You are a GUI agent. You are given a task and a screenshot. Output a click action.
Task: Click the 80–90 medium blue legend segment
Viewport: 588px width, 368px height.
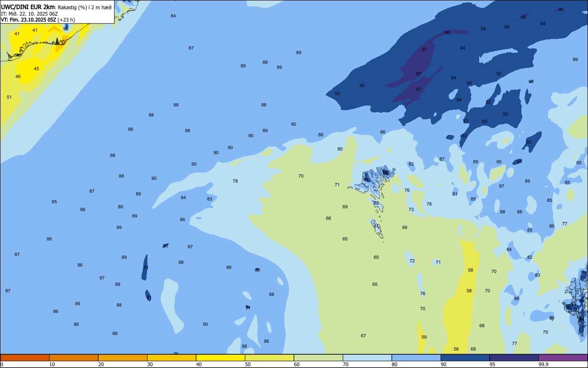(x=416, y=357)
